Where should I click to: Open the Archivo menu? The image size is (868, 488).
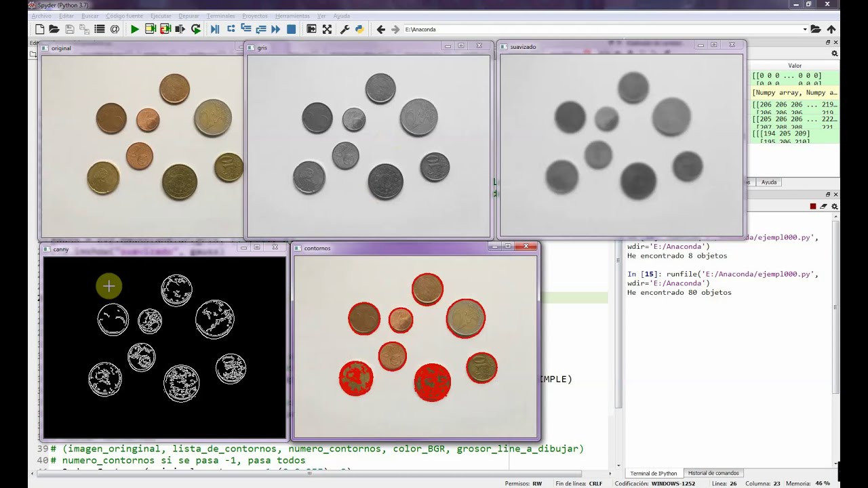(x=41, y=16)
